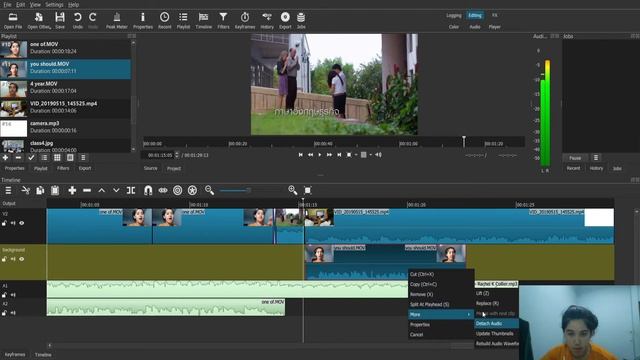Click the timeline Lift up-arrow icon

pos(102,190)
